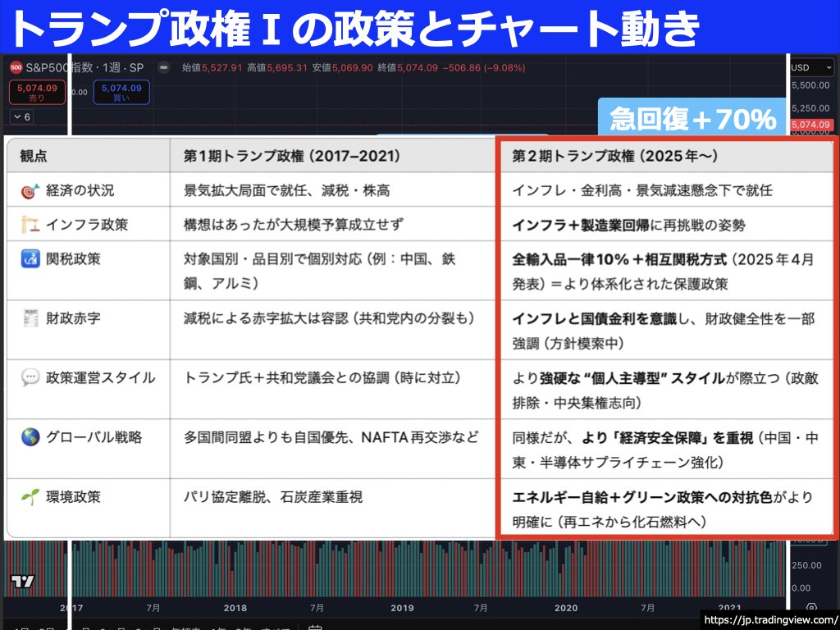
Task: Click the 5,500.00 price scale label
Action: coord(810,85)
